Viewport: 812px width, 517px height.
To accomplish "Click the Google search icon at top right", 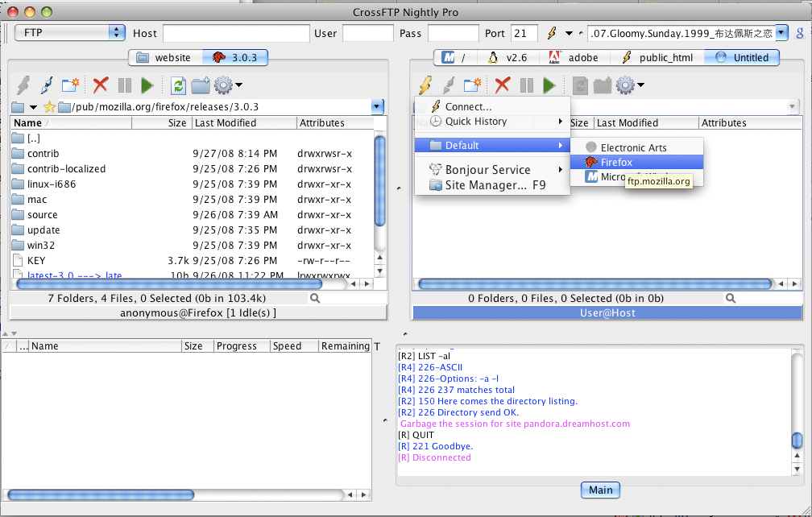I will (x=800, y=34).
